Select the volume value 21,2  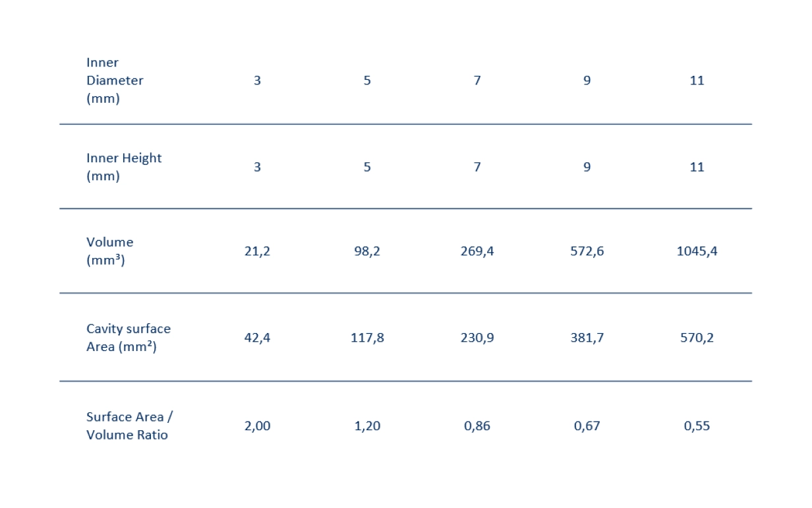point(257,251)
